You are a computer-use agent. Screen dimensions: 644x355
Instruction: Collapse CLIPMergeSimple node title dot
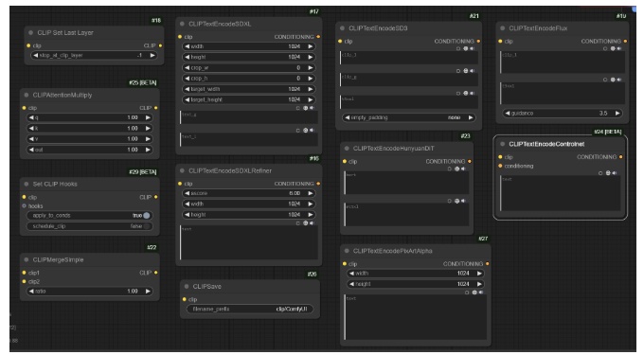27,259
